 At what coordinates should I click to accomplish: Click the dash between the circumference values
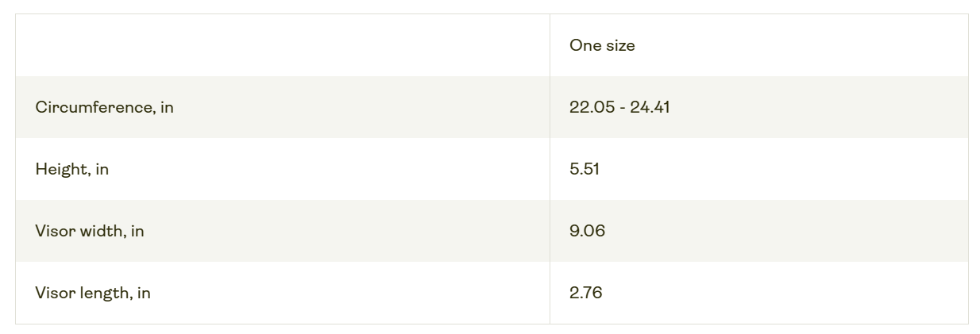point(622,107)
